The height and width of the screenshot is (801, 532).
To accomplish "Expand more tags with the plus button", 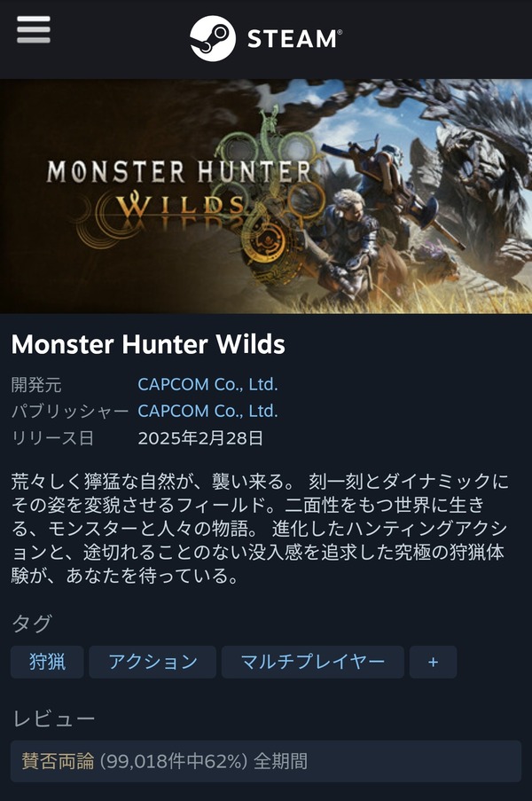I will [433, 662].
